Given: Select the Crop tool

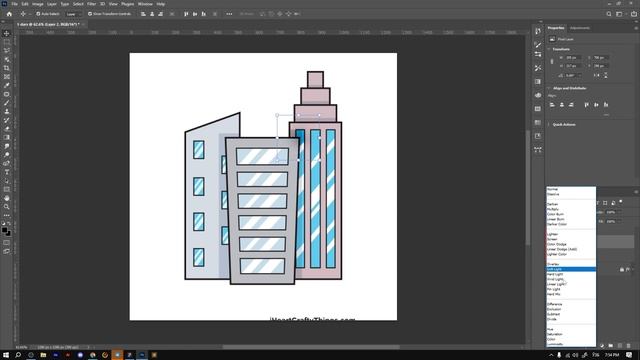Looking at the screenshot, I should point(7,68).
